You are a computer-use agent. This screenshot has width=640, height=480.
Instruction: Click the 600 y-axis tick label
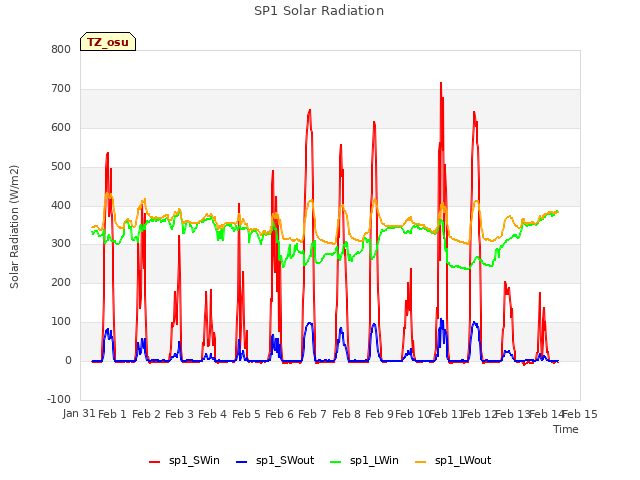61,128
